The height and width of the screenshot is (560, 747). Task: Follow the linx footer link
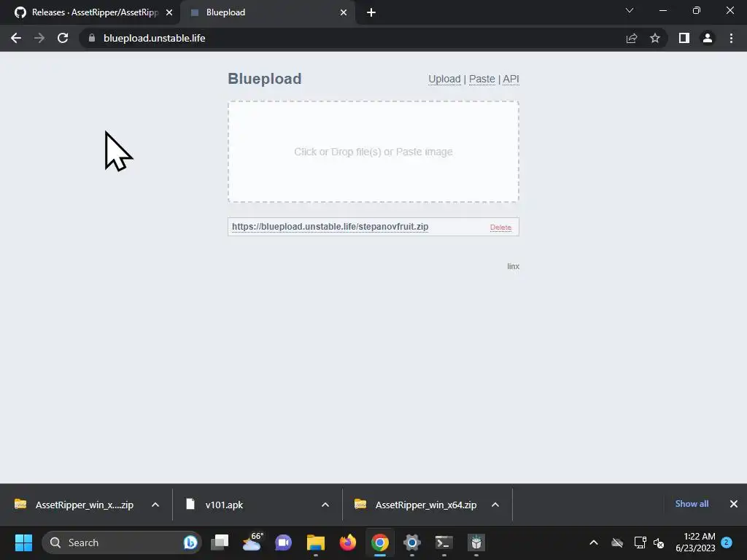513,266
